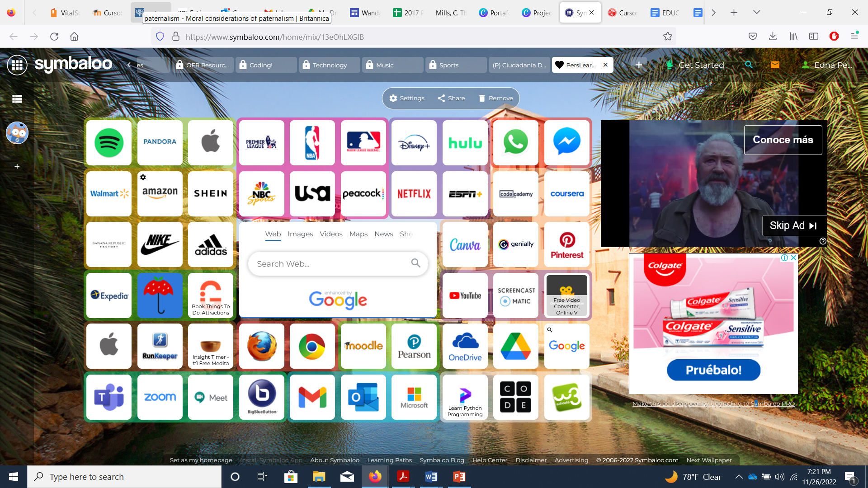Open the Google Meet tile
Viewport: 868px width, 488px height.
point(211,397)
